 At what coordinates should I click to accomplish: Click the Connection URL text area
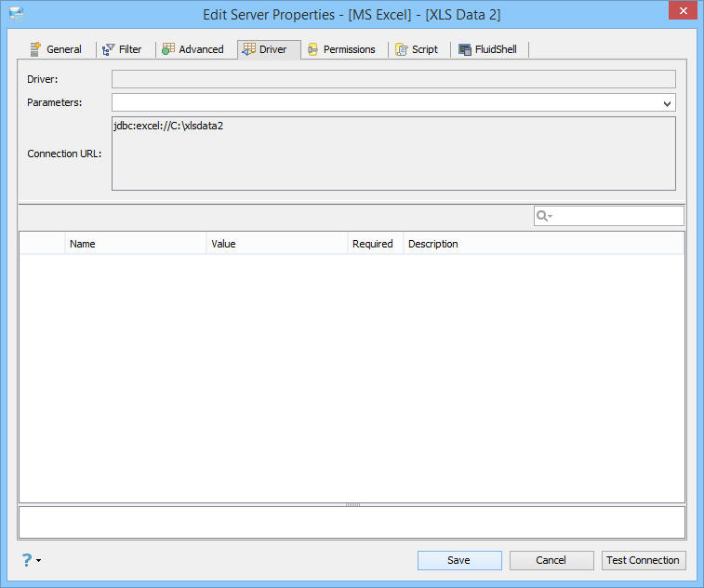pos(393,154)
